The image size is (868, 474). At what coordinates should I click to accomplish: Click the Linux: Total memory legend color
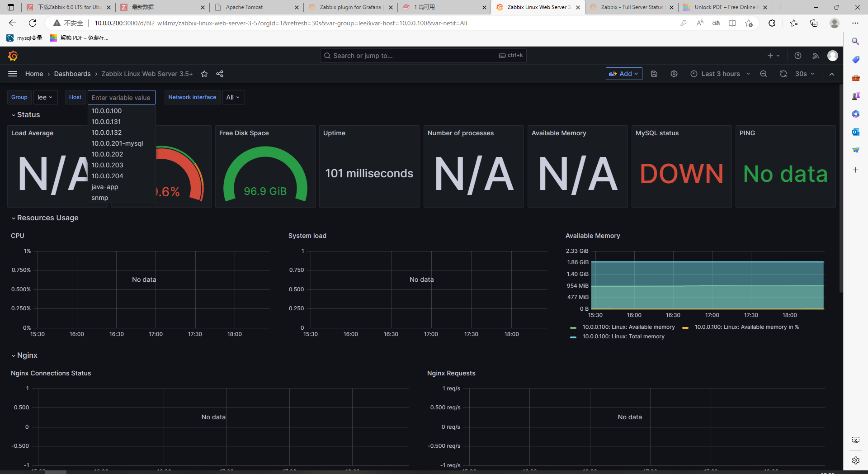tap(573, 337)
